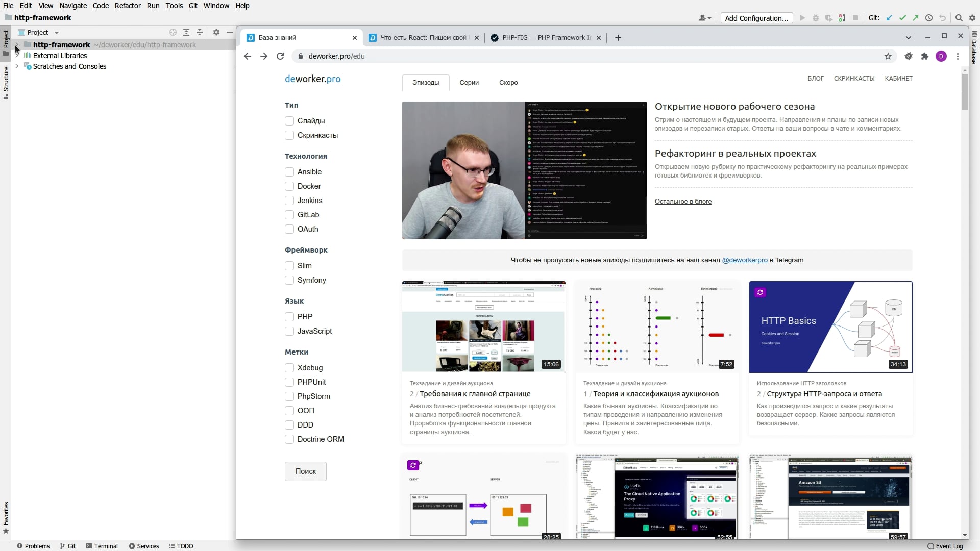Expand the http-framework project tree node

(17, 45)
